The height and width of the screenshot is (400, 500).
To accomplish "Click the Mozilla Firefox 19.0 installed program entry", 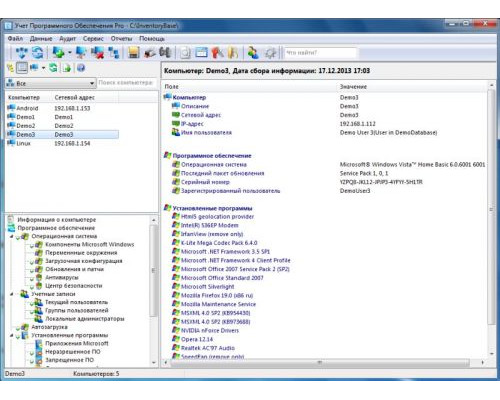I will tap(217, 295).
